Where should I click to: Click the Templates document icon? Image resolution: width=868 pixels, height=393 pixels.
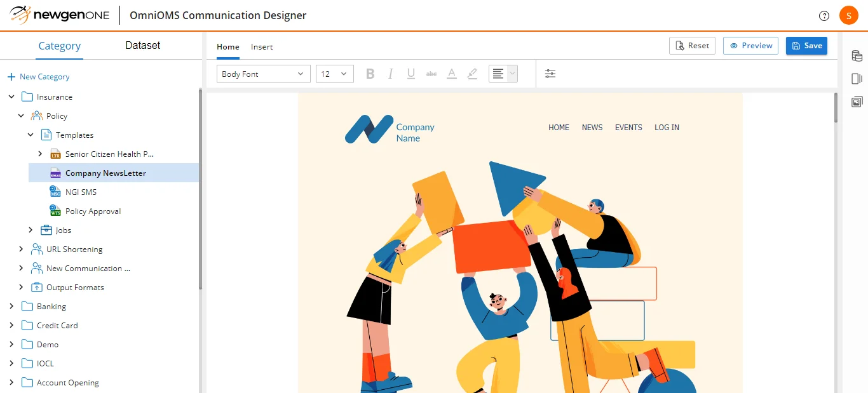click(46, 135)
